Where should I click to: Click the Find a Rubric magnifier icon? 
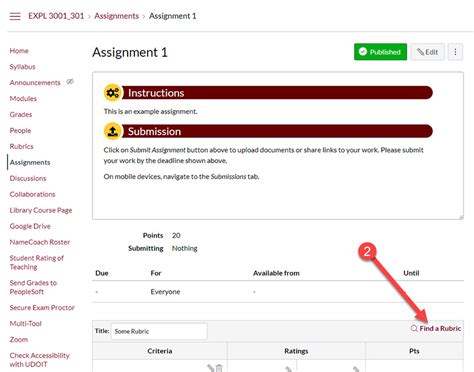tap(414, 328)
